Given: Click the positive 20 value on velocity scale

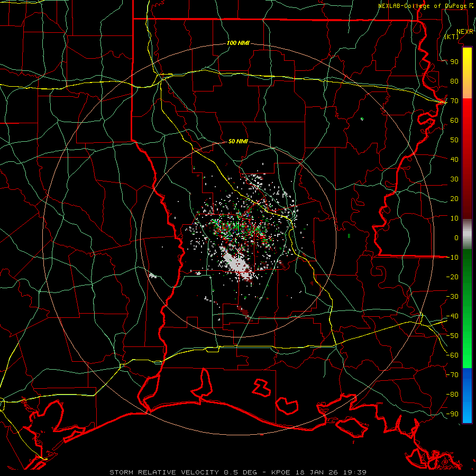Looking at the screenshot, I should pos(454,199).
